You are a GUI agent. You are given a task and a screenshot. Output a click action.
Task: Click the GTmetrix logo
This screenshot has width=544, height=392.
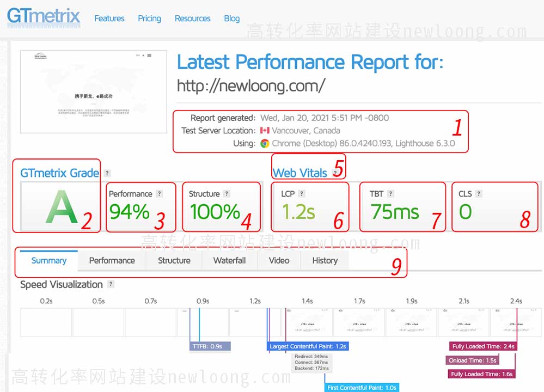44,16
